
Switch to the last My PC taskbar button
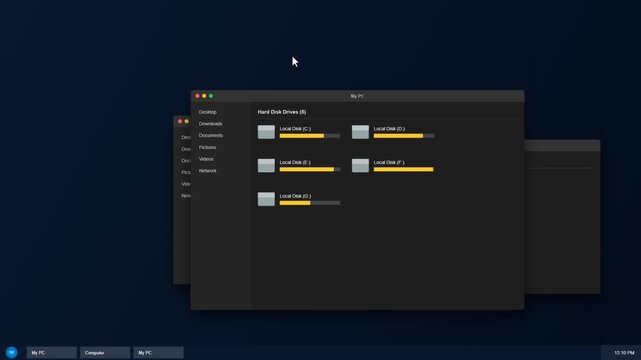pos(158,353)
